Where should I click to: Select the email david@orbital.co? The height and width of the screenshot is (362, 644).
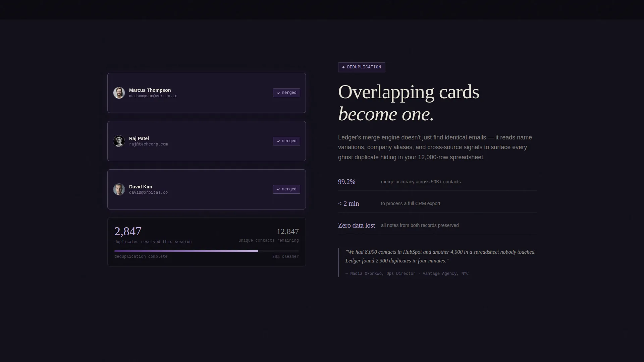(148, 193)
